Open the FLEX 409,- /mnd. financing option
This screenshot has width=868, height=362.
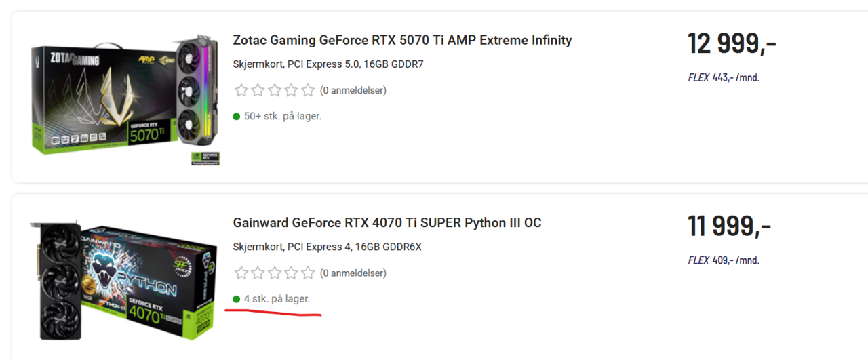point(724,260)
